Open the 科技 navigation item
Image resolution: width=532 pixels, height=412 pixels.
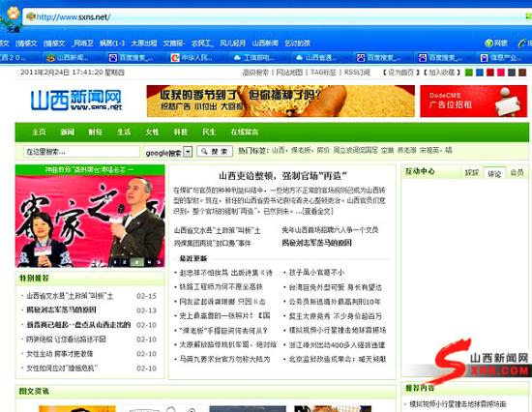tap(181, 132)
